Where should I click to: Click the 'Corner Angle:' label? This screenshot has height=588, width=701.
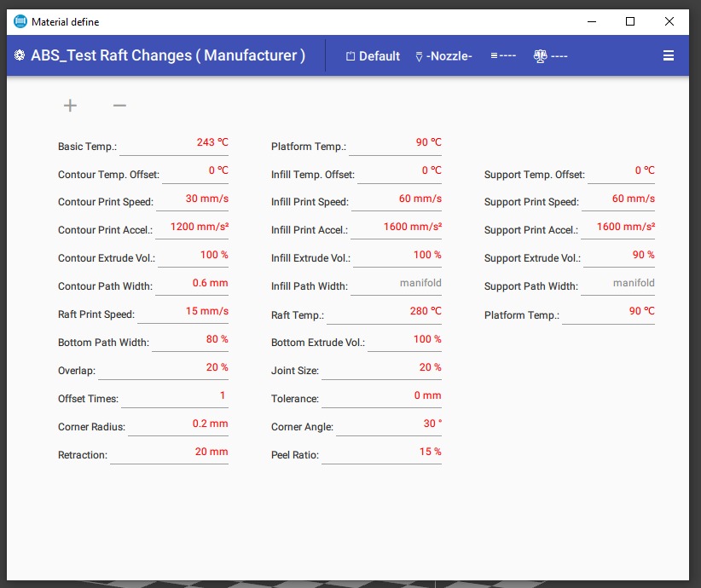tap(302, 427)
